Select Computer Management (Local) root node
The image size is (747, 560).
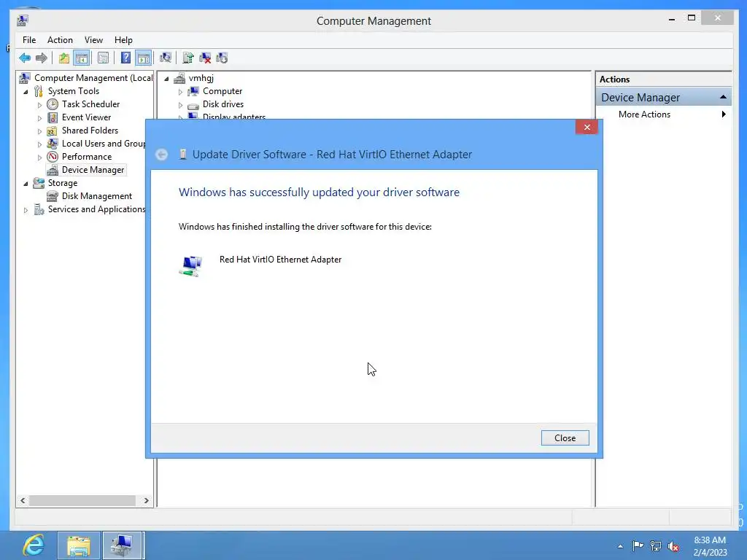coord(93,77)
